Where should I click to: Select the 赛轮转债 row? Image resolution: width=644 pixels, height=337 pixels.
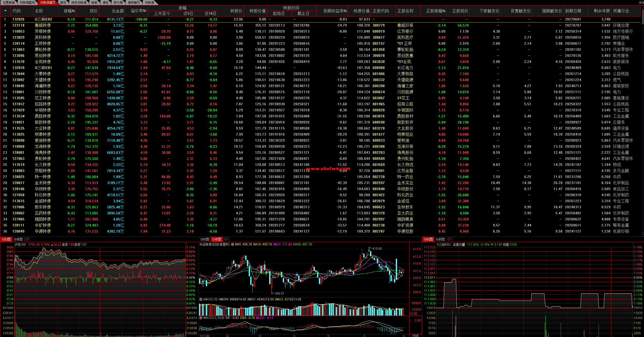click(x=320, y=49)
